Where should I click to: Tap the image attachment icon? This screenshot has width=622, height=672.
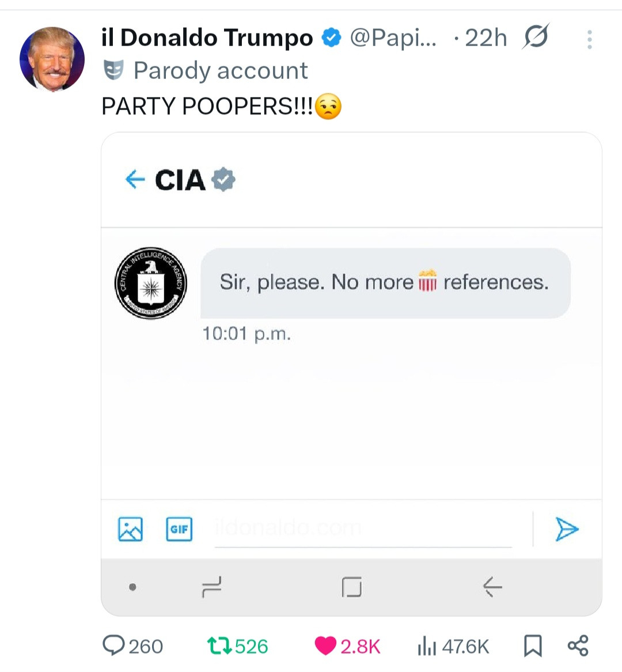click(130, 529)
